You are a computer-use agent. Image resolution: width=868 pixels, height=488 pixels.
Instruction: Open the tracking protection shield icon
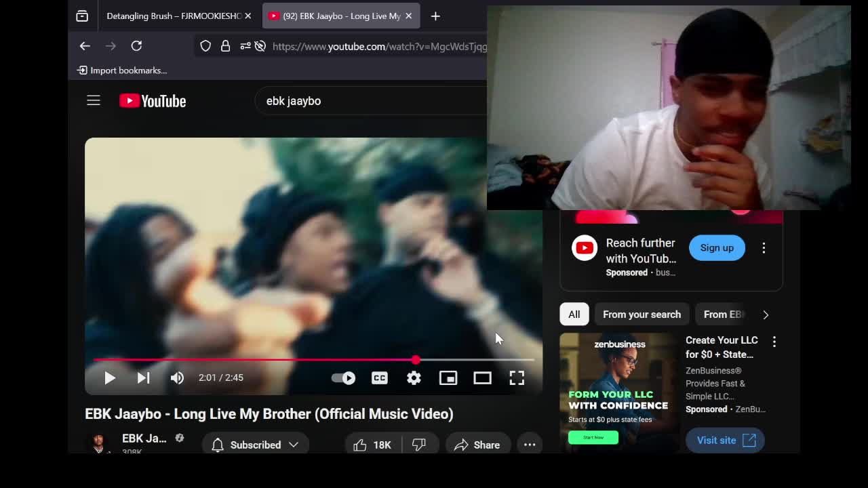tap(205, 46)
